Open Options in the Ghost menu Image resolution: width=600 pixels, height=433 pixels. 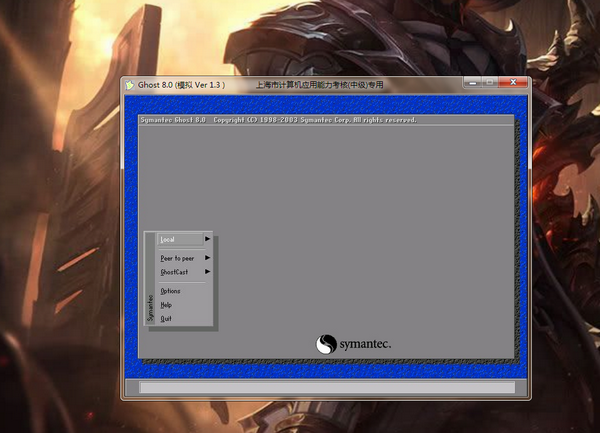pyautogui.click(x=170, y=291)
